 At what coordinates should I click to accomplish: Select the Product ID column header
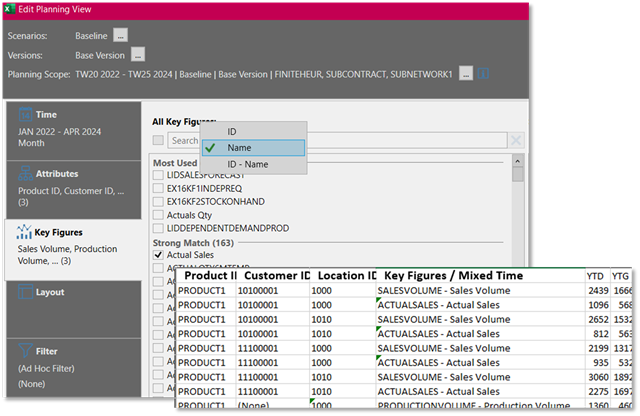coord(206,276)
